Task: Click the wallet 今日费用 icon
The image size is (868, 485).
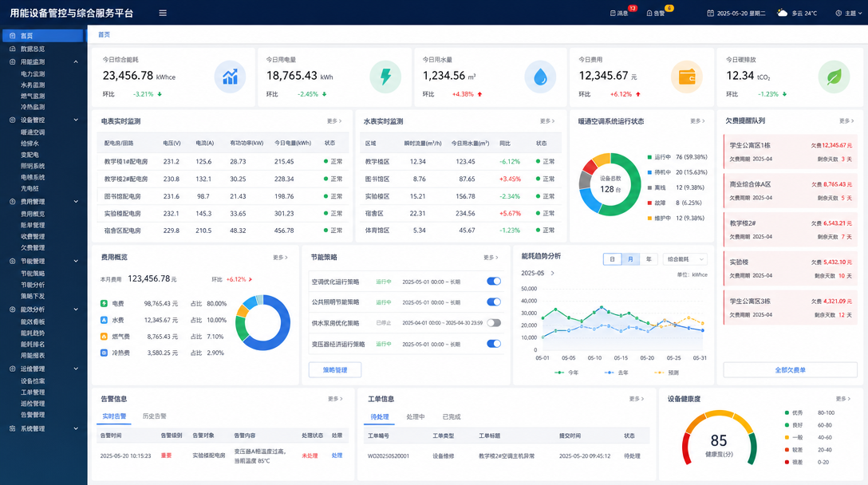Action: [686, 77]
